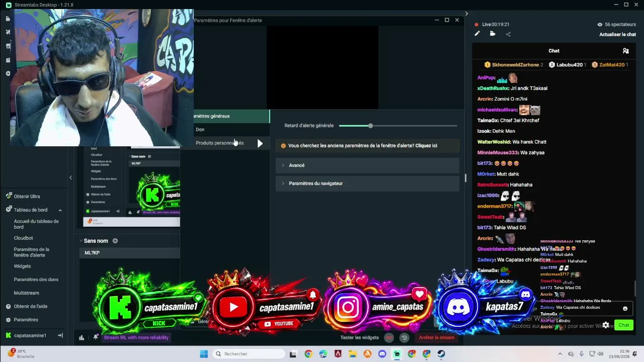The image size is (644, 362).
Task: Collapse the Tableau de bord section chevron
Action: coord(60,210)
